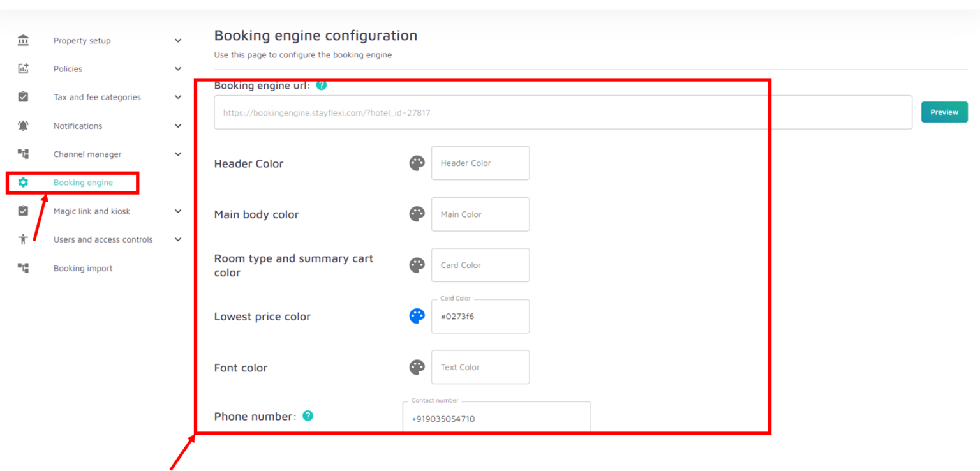
Task: Click the Booking engine url field
Action: point(561,112)
